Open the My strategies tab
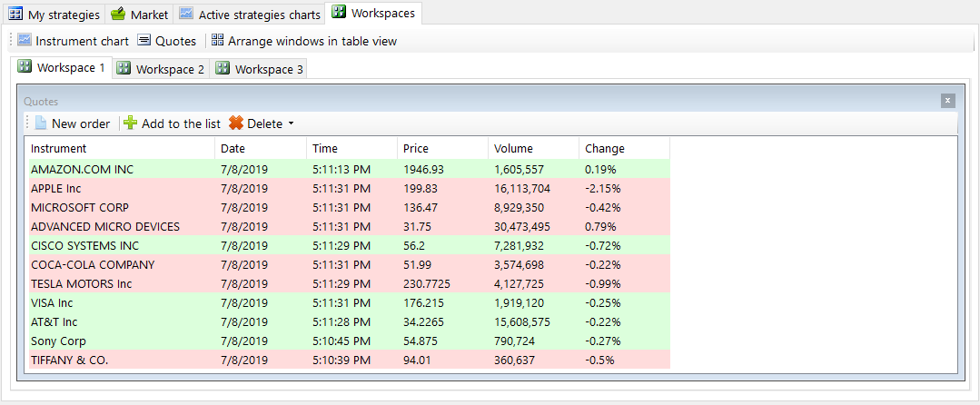 tap(54, 15)
